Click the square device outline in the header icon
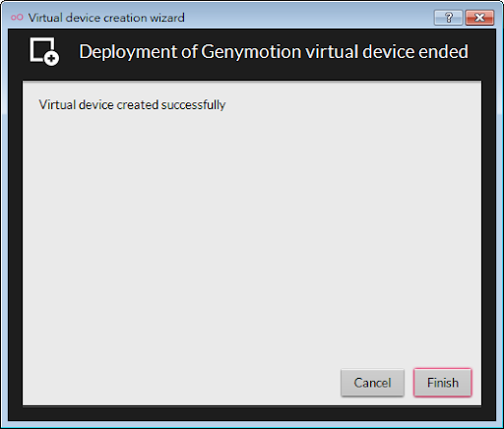504x429 pixels. coord(39,47)
